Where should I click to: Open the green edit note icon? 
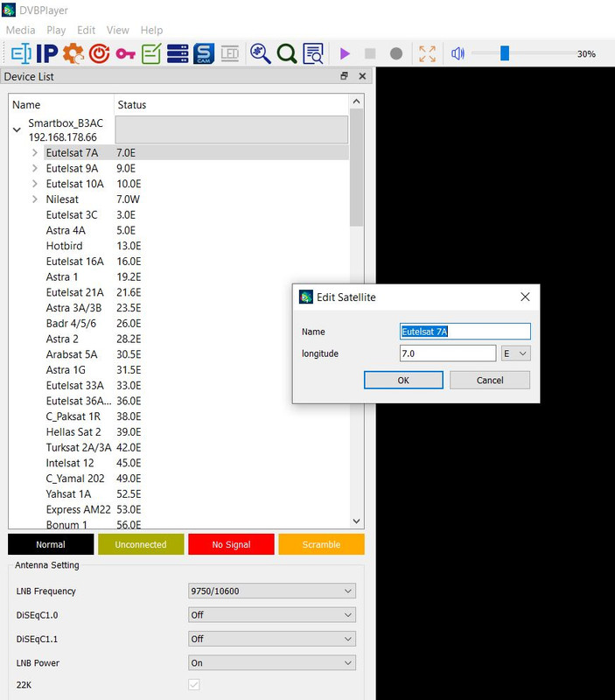151,53
